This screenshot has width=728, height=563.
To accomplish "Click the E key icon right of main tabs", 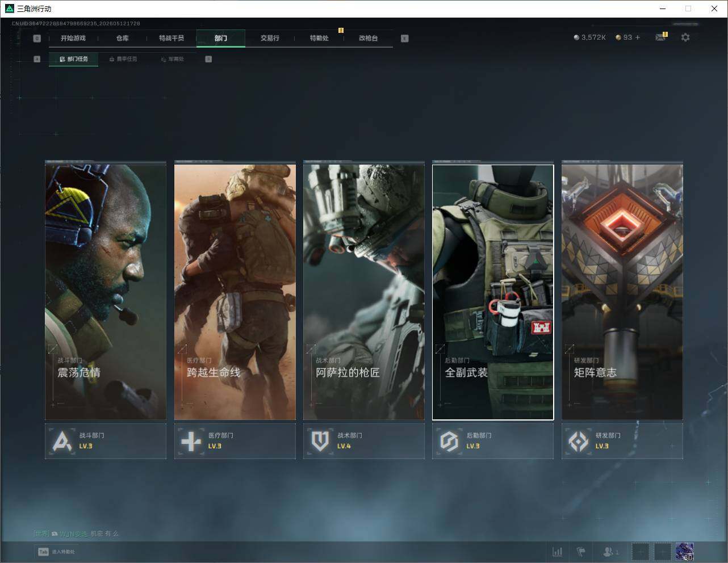I will pos(404,39).
